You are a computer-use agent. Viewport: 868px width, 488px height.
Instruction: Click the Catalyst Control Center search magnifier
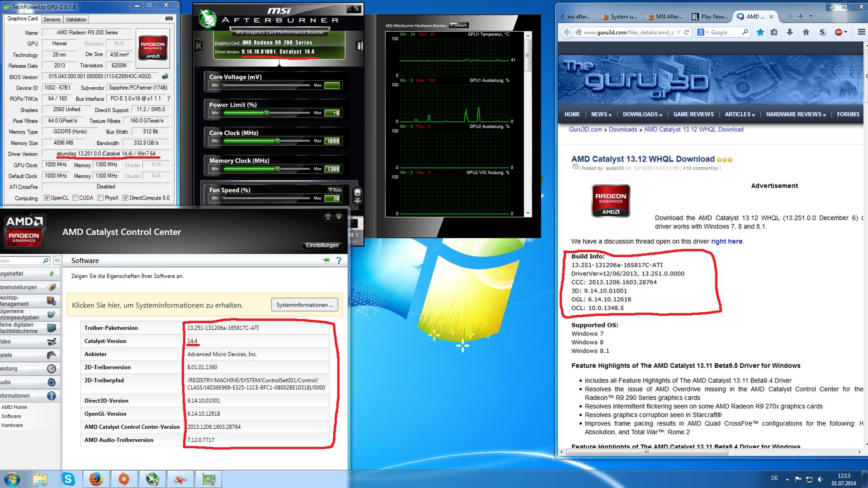[x=46, y=261]
